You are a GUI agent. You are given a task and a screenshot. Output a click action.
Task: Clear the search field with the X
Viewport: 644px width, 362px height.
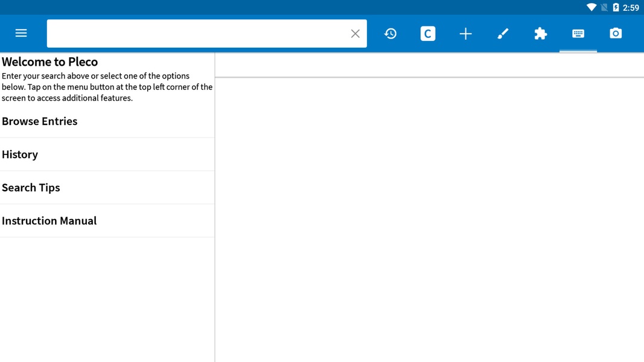pos(355,34)
